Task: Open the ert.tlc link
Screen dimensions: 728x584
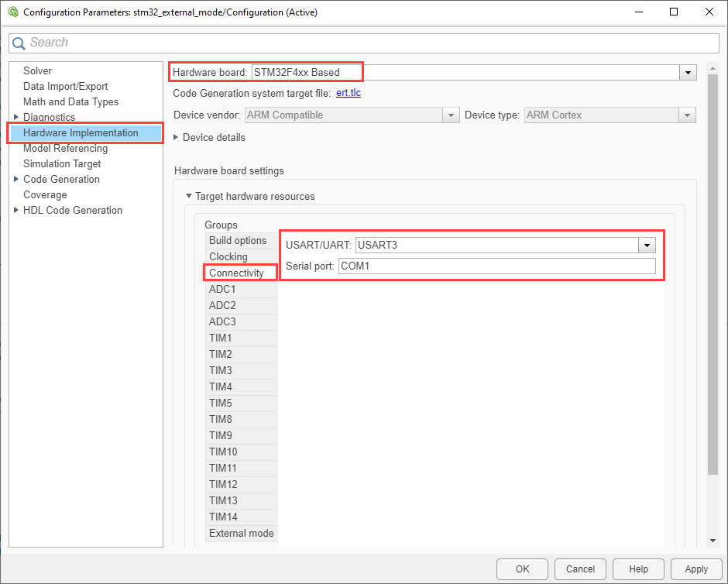Action: [349, 93]
